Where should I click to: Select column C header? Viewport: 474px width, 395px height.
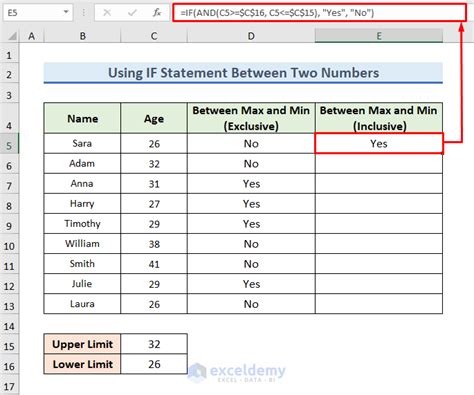pyautogui.click(x=154, y=36)
